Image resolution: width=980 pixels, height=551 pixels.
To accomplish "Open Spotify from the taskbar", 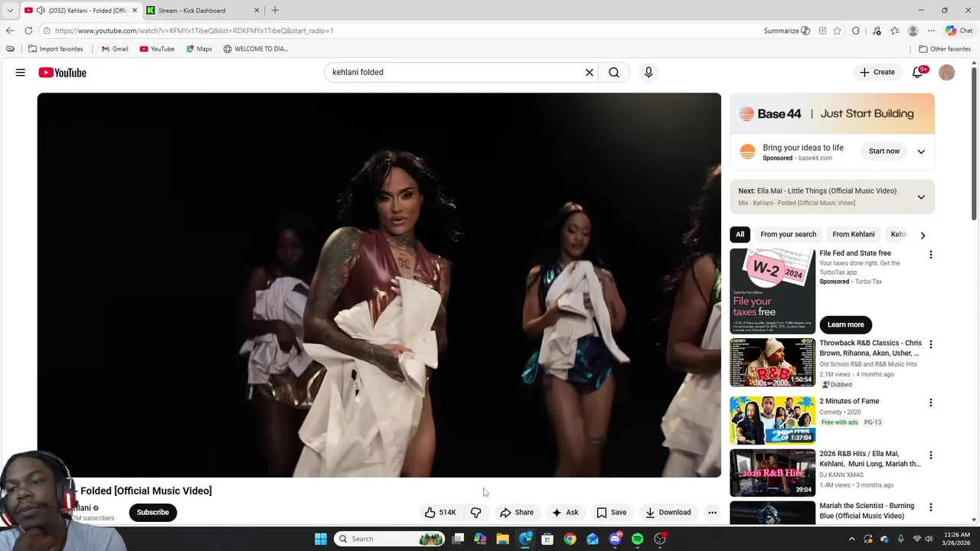I will 638,539.
